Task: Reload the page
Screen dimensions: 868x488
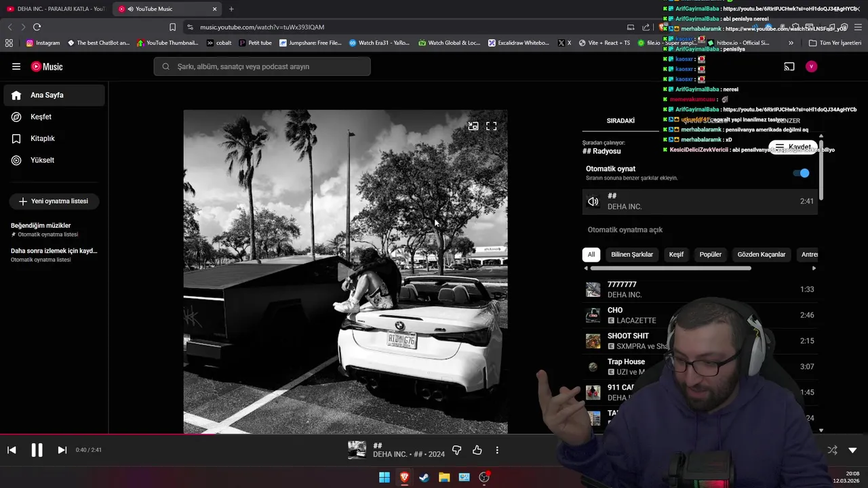Action: tap(37, 27)
